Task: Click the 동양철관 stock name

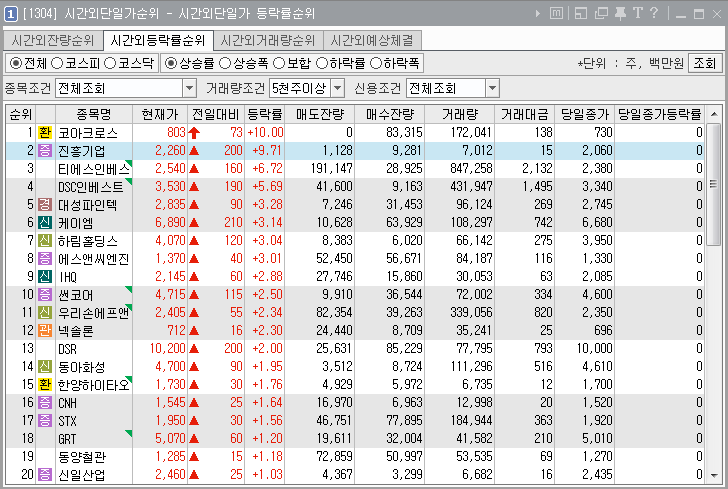Action: tap(82, 457)
